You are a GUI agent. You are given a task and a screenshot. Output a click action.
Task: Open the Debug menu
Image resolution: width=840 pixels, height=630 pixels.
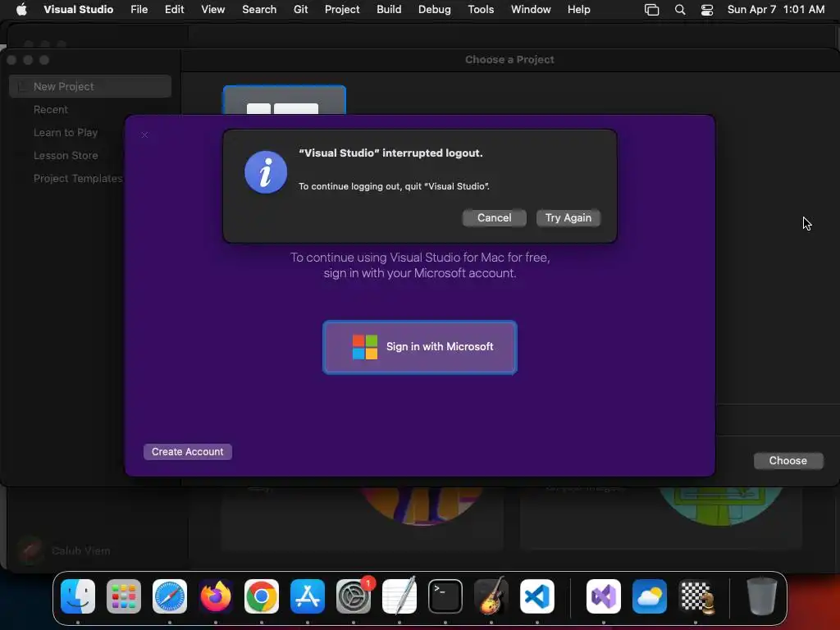[x=435, y=9]
